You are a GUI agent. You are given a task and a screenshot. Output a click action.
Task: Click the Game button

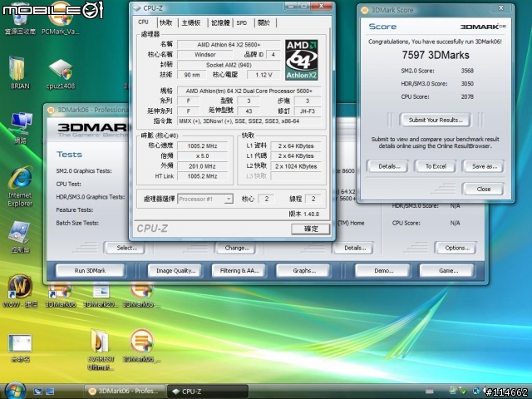click(x=447, y=271)
